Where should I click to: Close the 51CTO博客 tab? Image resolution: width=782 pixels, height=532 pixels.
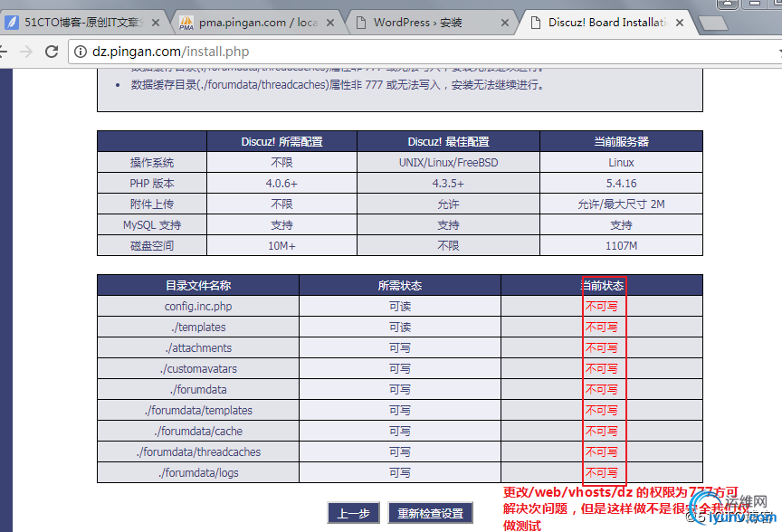[x=156, y=23]
